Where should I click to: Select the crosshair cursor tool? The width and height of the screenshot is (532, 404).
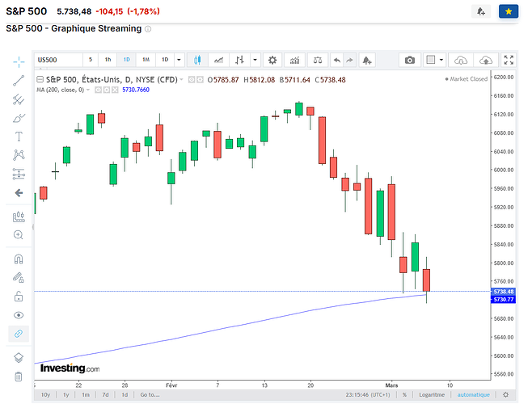coord(19,61)
